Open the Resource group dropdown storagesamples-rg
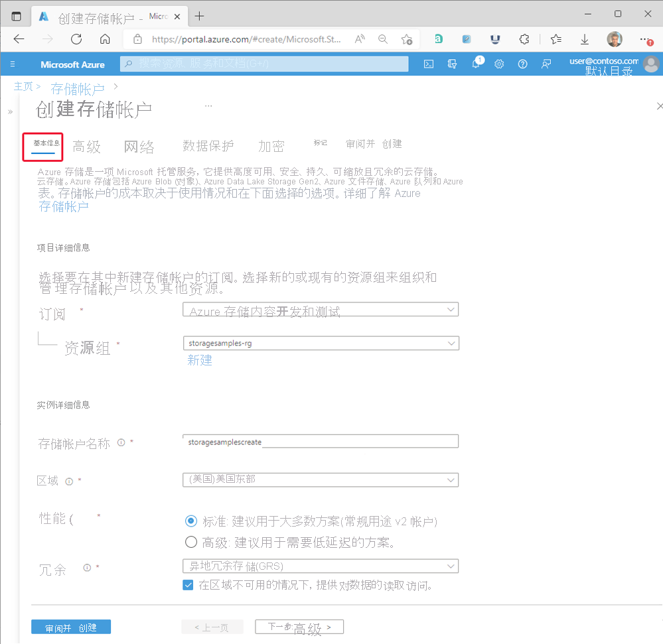Image resolution: width=663 pixels, height=644 pixels. (x=321, y=343)
